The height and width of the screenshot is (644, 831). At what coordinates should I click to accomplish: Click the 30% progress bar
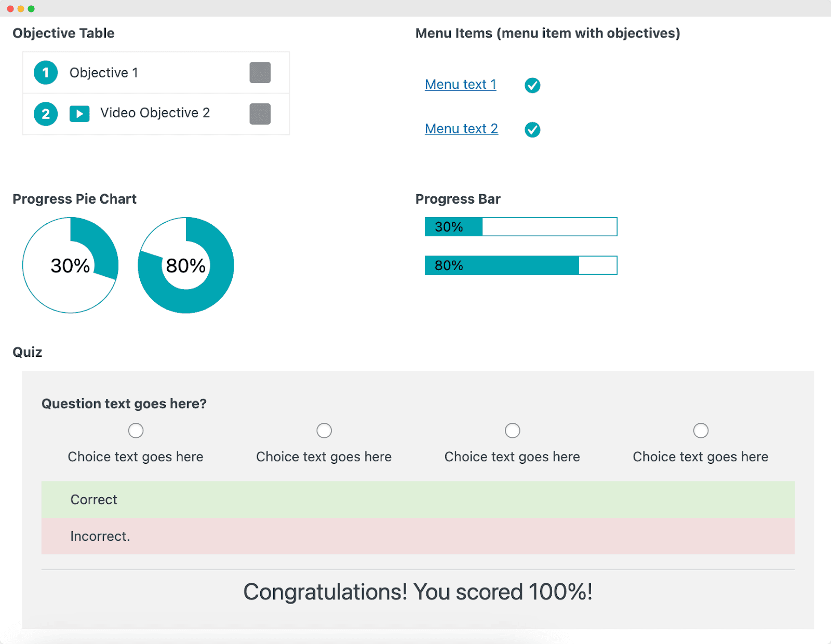pyautogui.click(x=521, y=226)
